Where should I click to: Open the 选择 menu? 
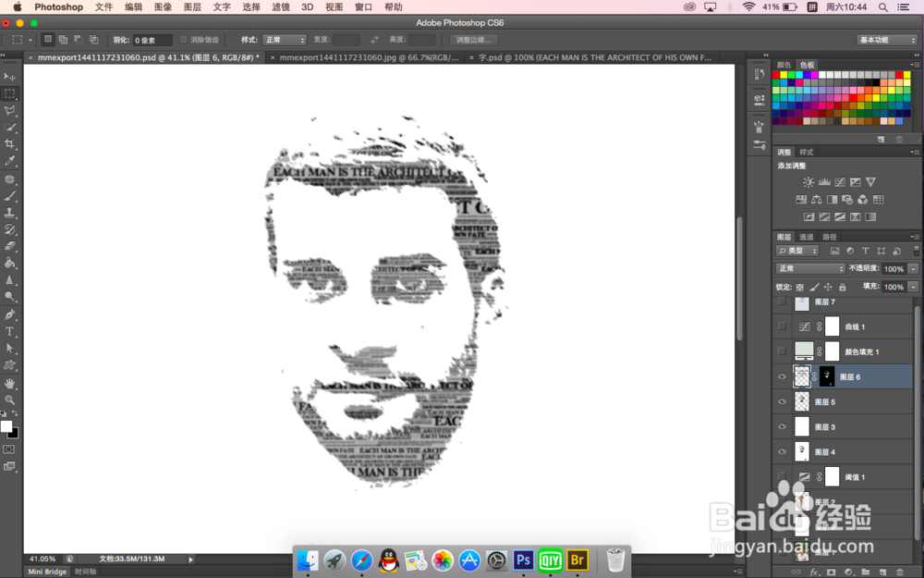click(251, 7)
